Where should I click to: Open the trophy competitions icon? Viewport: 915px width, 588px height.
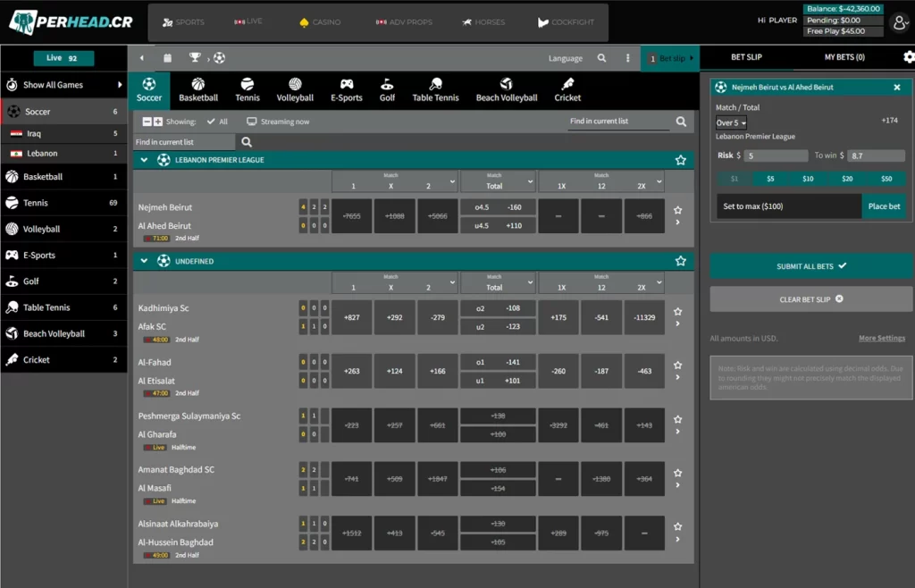[195, 58]
